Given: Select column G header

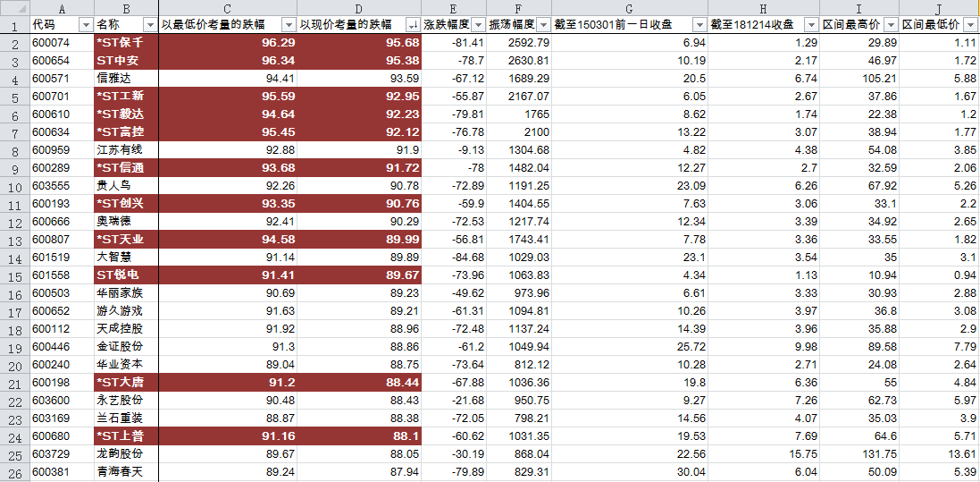Looking at the screenshot, I should (x=630, y=8).
